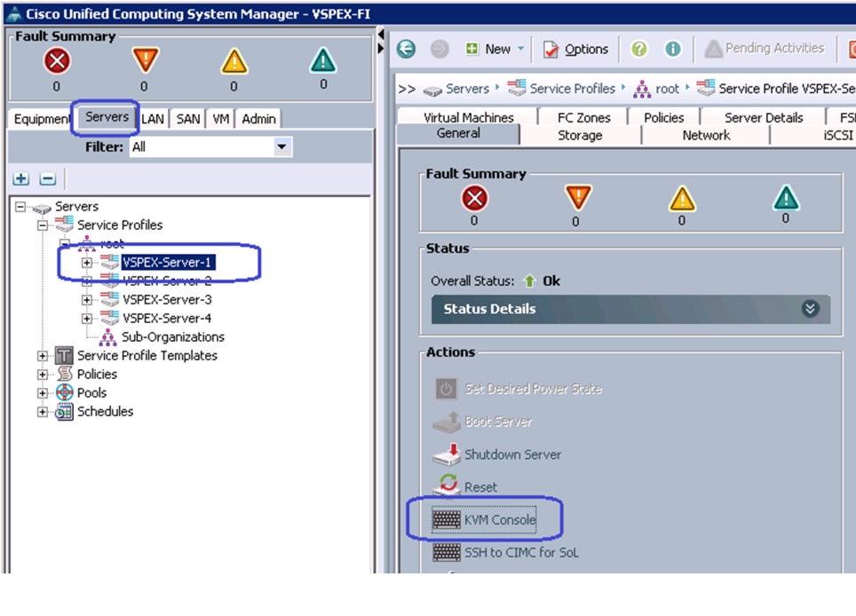Go back with the green back arrow
The height and width of the screenshot is (616, 856).
(x=406, y=49)
